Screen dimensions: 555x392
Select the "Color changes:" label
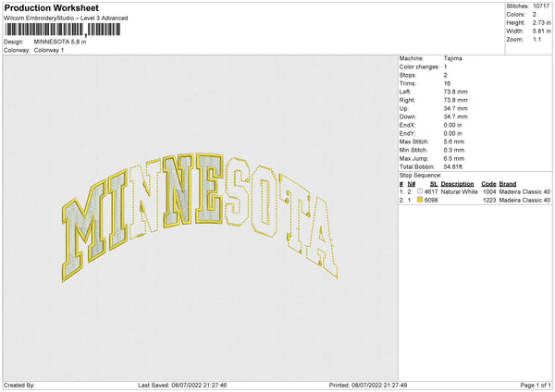coord(419,67)
